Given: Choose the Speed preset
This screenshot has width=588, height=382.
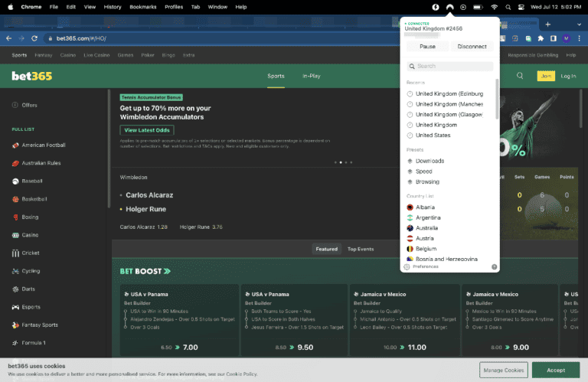Looking at the screenshot, I should coord(423,171).
